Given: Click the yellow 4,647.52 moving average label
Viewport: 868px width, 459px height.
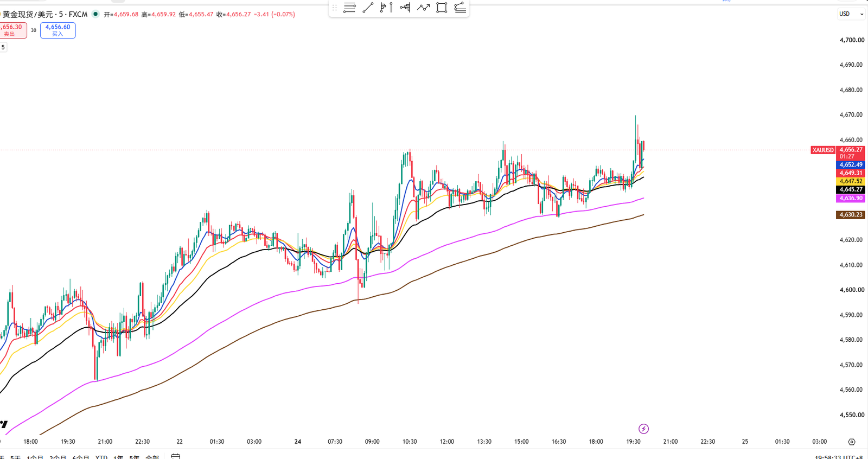Looking at the screenshot, I should [x=851, y=181].
